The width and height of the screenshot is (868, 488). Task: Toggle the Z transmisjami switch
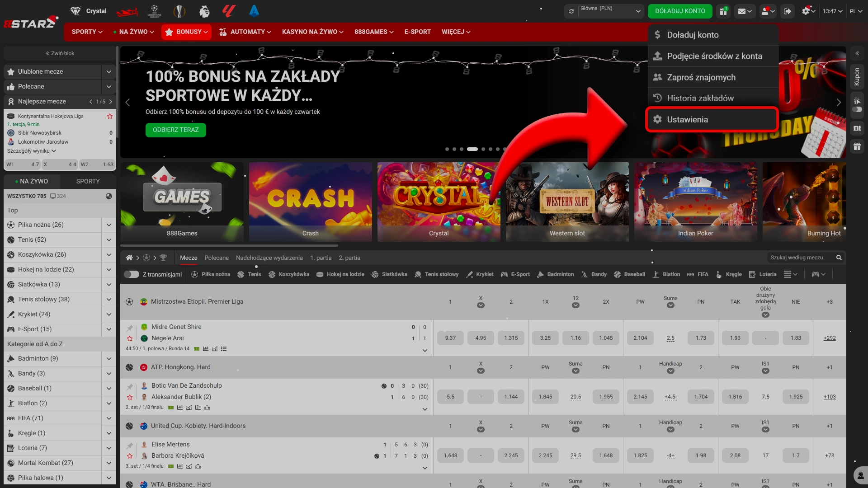click(x=132, y=274)
